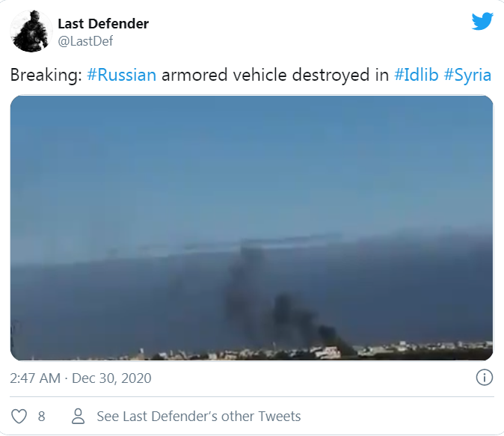Click the Last Defender display name
Screen dimensions: 504x436
click(103, 23)
